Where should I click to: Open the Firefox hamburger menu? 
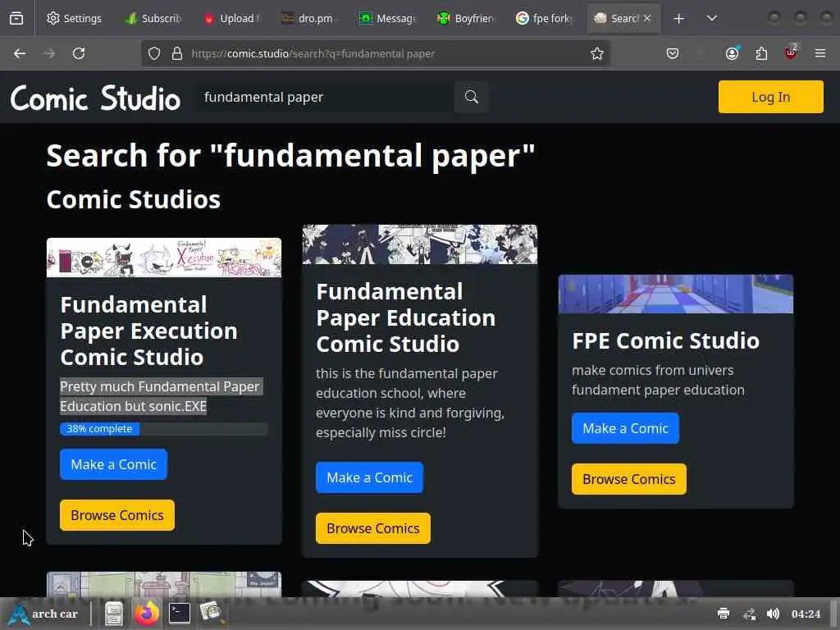820,53
